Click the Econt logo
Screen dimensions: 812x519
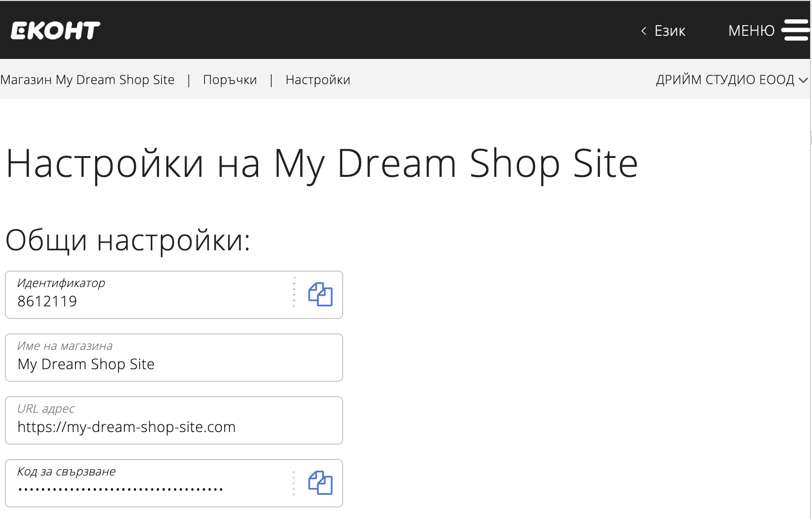pyautogui.click(x=56, y=30)
